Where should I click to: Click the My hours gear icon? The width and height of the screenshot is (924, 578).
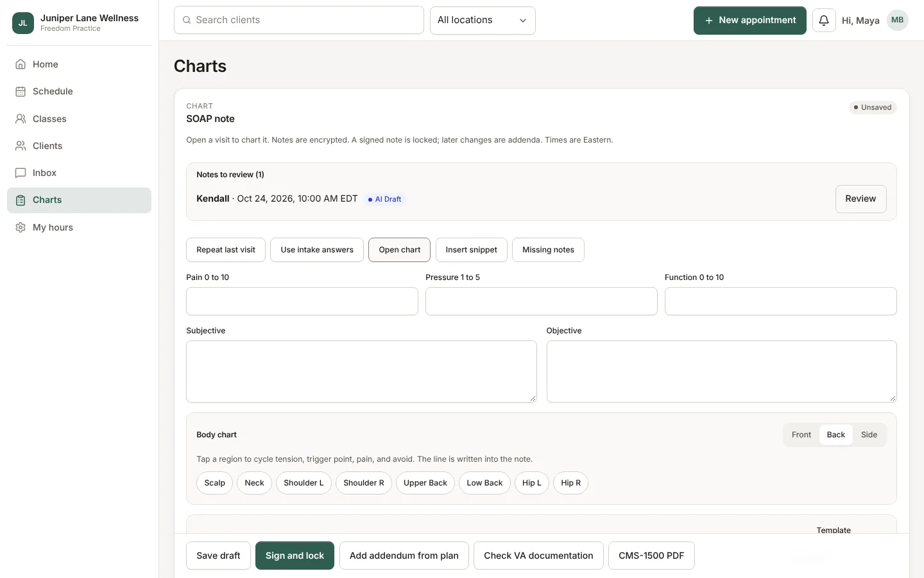tap(21, 227)
